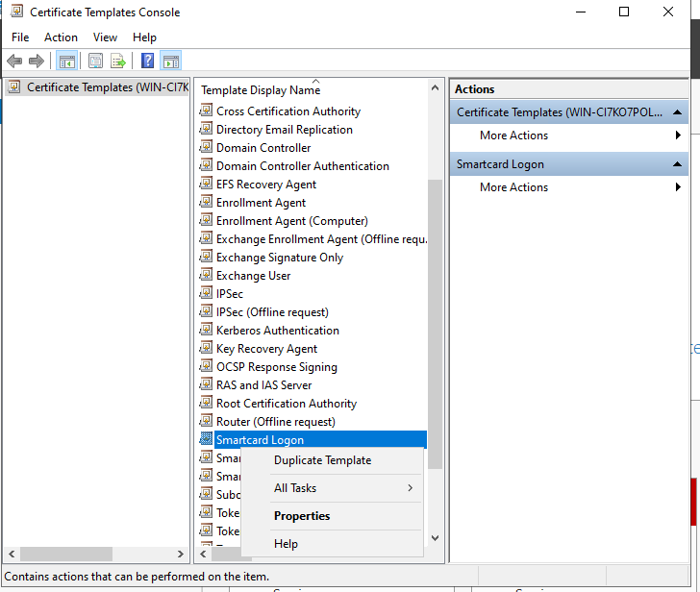The image size is (700, 592).
Task: Click Router (Offline request) template icon
Action: 206,421
